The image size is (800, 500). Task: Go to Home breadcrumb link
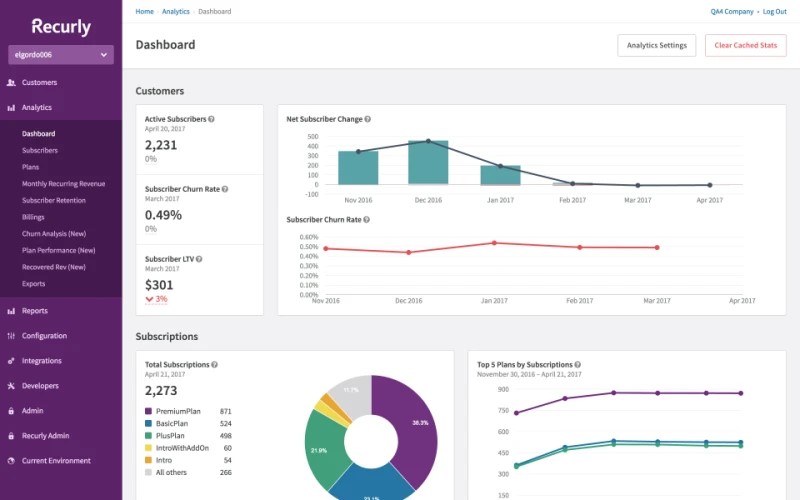144,11
